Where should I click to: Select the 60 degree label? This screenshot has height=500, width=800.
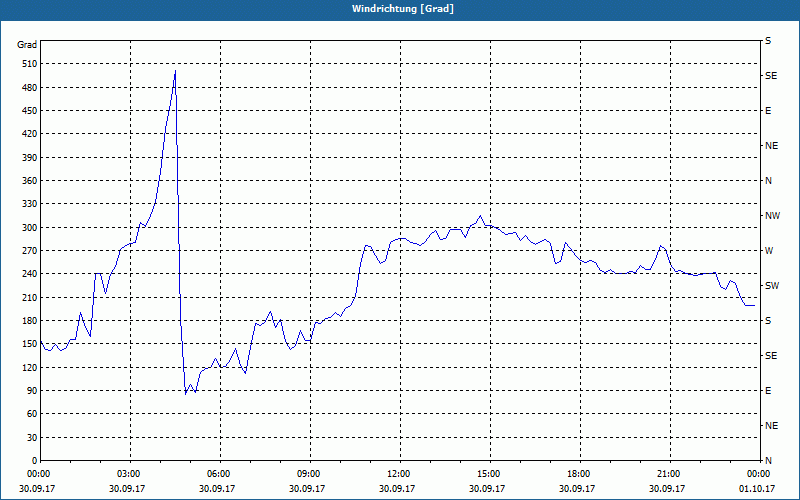pyautogui.click(x=31, y=414)
